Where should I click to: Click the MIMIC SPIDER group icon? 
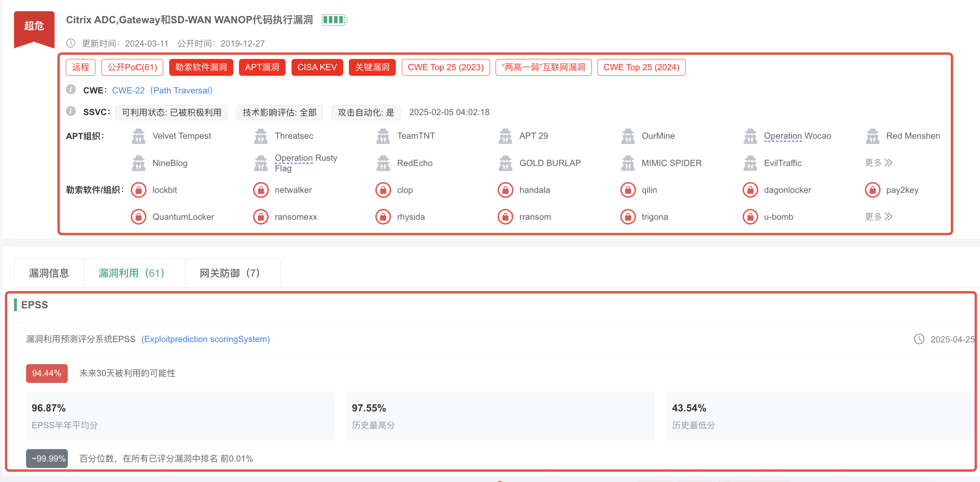coord(628,163)
